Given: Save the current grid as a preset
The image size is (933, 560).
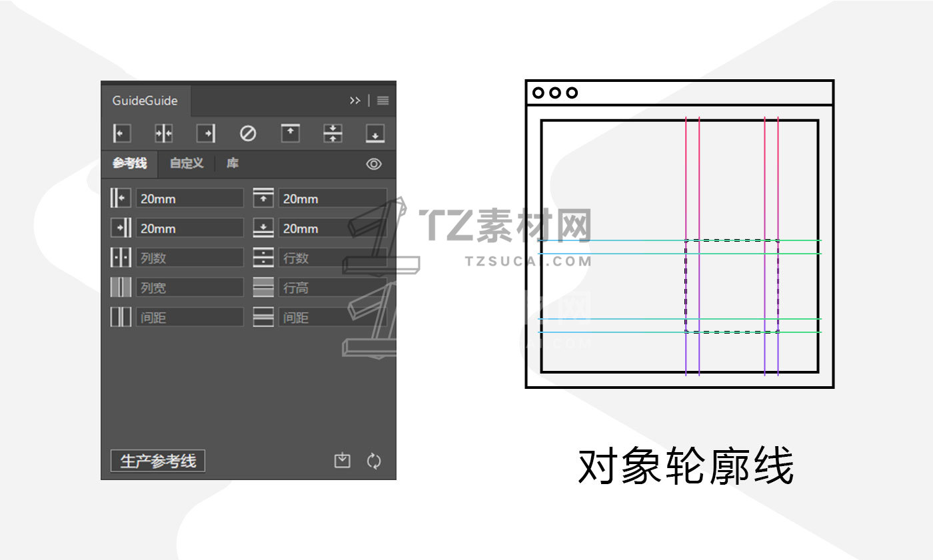Looking at the screenshot, I should [x=342, y=460].
